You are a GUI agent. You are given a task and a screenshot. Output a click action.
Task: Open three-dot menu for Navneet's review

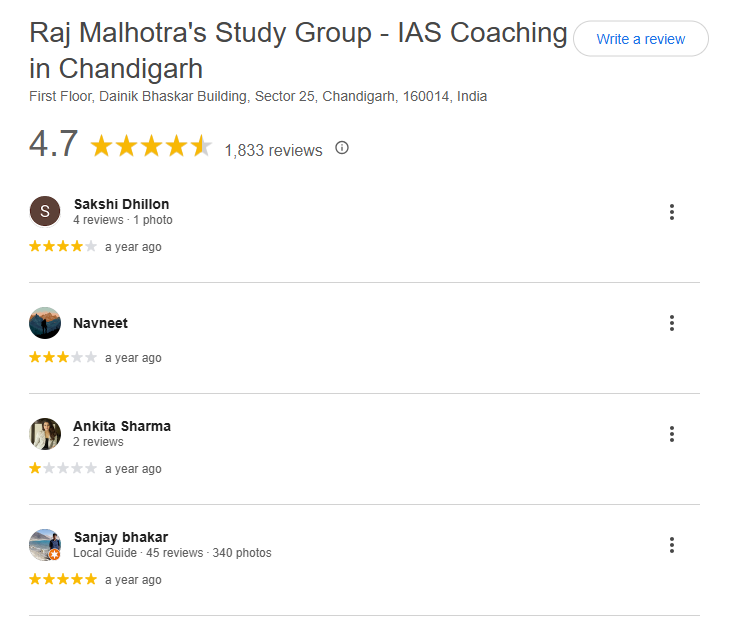[x=672, y=323]
